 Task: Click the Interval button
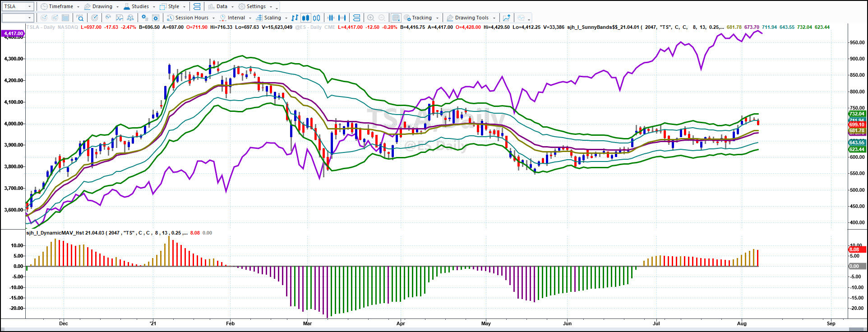point(232,18)
